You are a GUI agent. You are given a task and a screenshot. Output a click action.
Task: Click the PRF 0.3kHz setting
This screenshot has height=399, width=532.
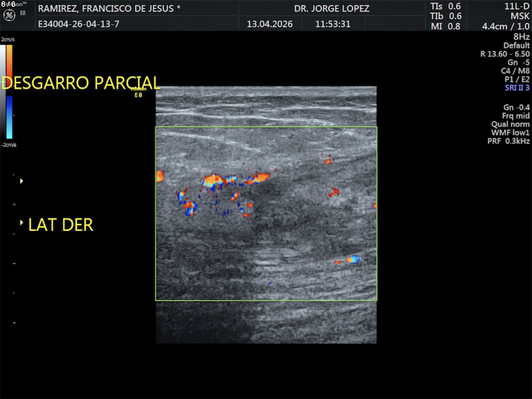click(508, 141)
